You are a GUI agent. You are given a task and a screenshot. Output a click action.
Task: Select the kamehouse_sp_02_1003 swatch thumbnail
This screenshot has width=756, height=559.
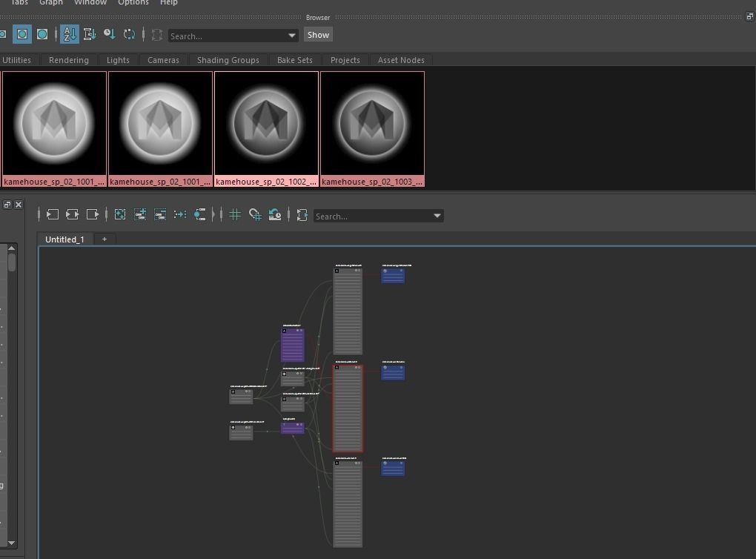point(372,129)
